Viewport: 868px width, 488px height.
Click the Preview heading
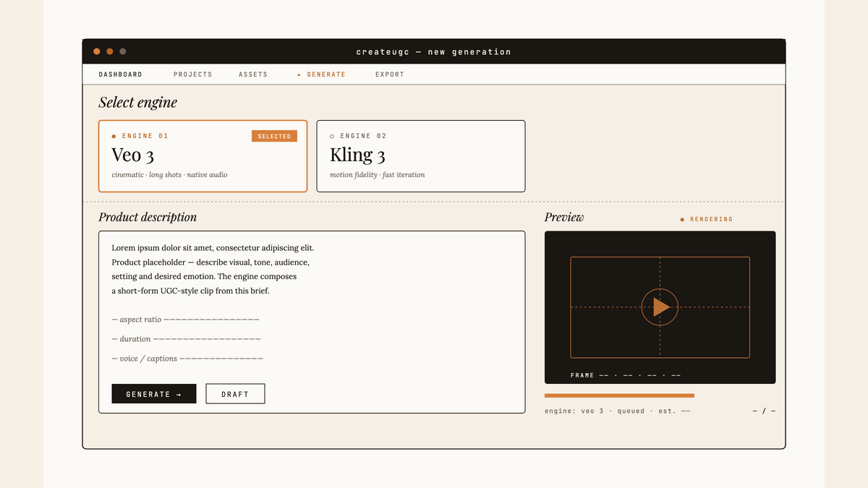[x=564, y=217]
